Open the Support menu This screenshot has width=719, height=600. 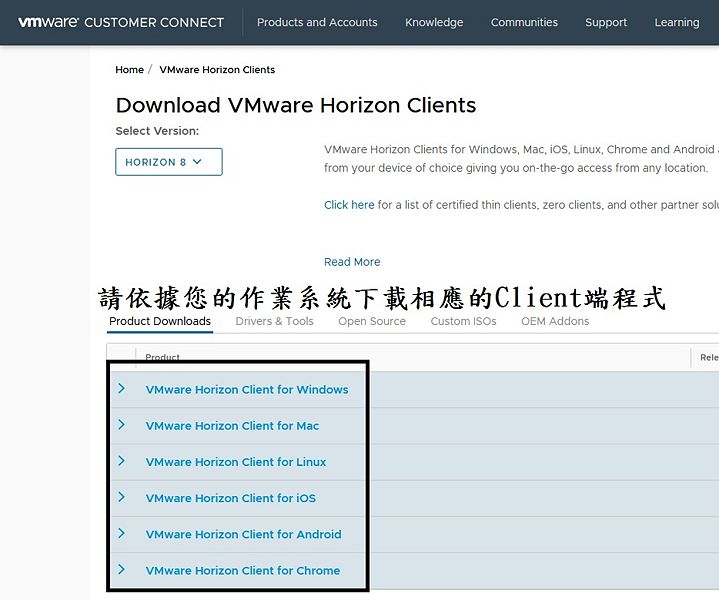[606, 22]
